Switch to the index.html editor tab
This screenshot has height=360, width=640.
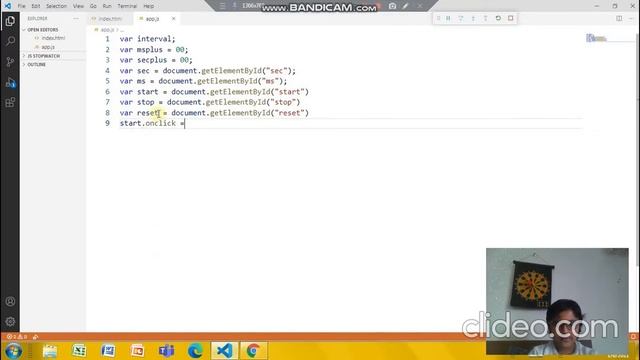[110, 19]
